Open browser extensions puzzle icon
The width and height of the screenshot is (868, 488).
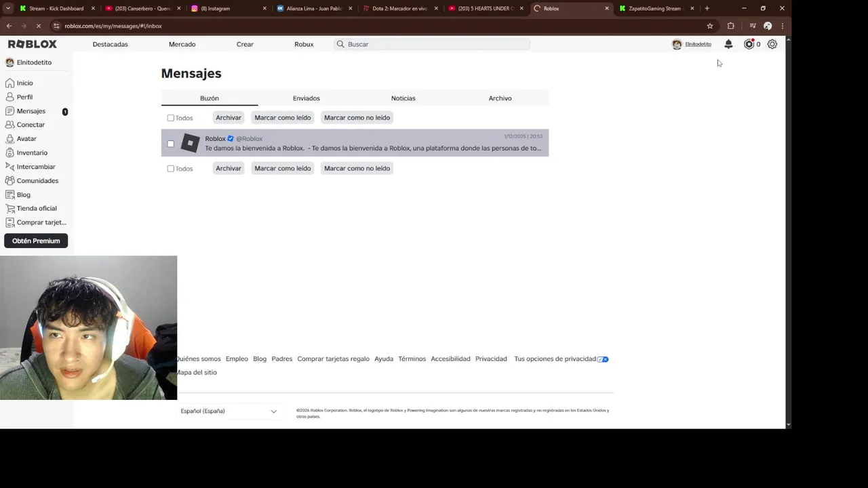tap(730, 26)
